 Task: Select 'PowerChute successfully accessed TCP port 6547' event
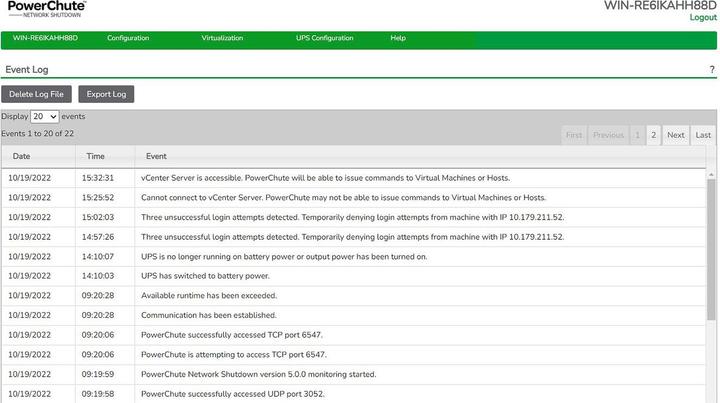pos(354,335)
